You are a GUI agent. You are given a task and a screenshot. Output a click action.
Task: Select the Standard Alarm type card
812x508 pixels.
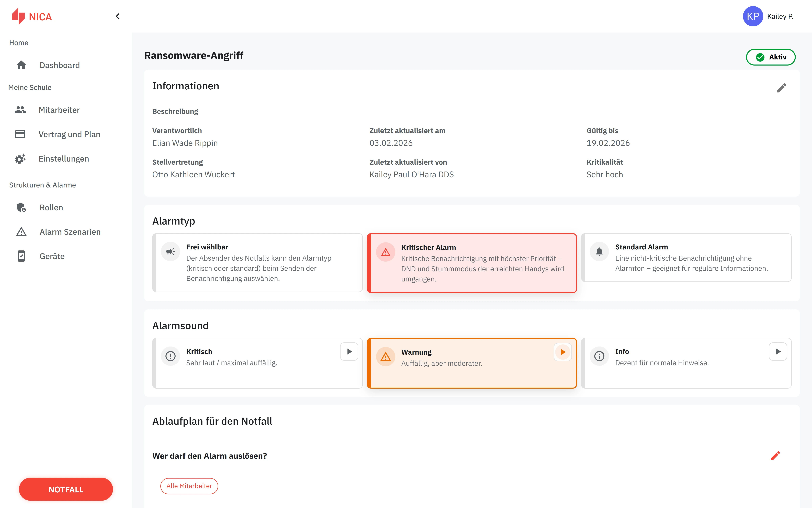point(686,258)
